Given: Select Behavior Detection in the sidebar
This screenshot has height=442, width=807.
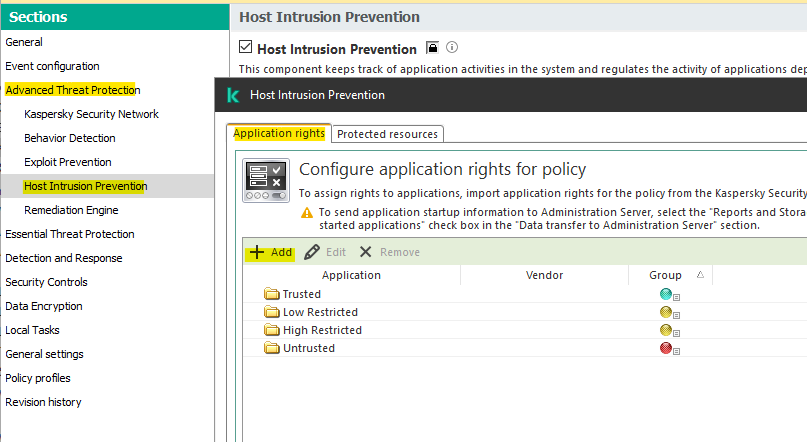Looking at the screenshot, I should point(70,138).
